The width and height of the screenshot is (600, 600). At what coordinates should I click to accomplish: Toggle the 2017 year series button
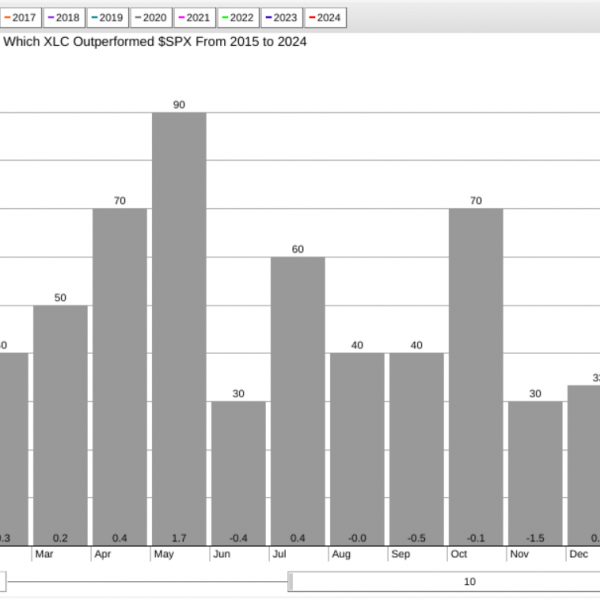[21, 18]
